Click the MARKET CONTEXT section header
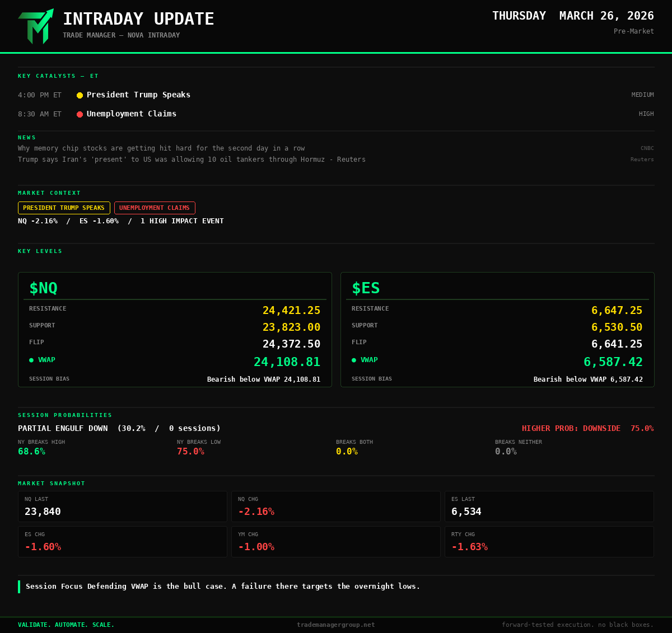 point(49,193)
